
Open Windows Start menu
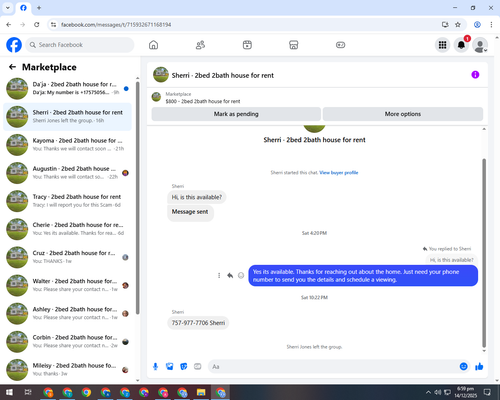(9, 392)
